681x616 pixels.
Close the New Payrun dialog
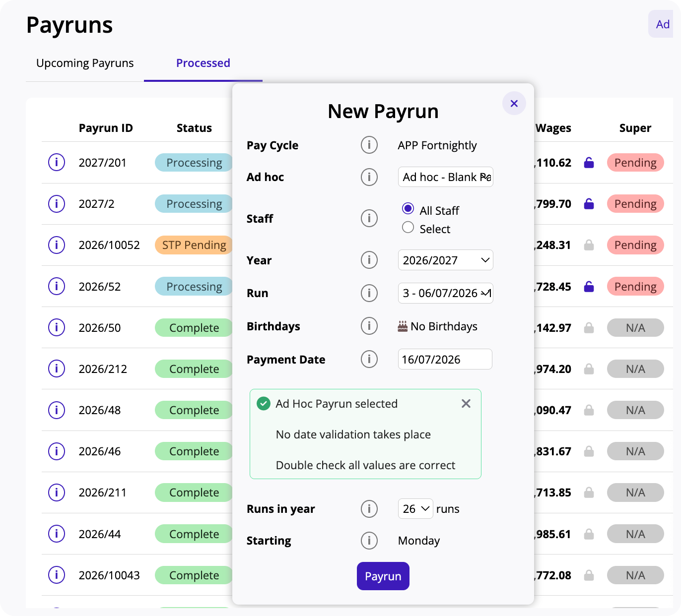[514, 103]
